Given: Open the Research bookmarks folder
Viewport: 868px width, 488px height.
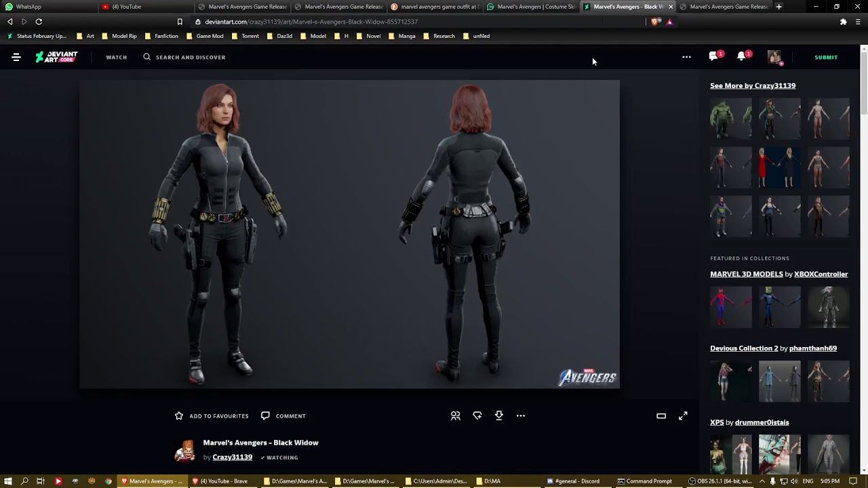Looking at the screenshot, I should [x=439, y=36].
